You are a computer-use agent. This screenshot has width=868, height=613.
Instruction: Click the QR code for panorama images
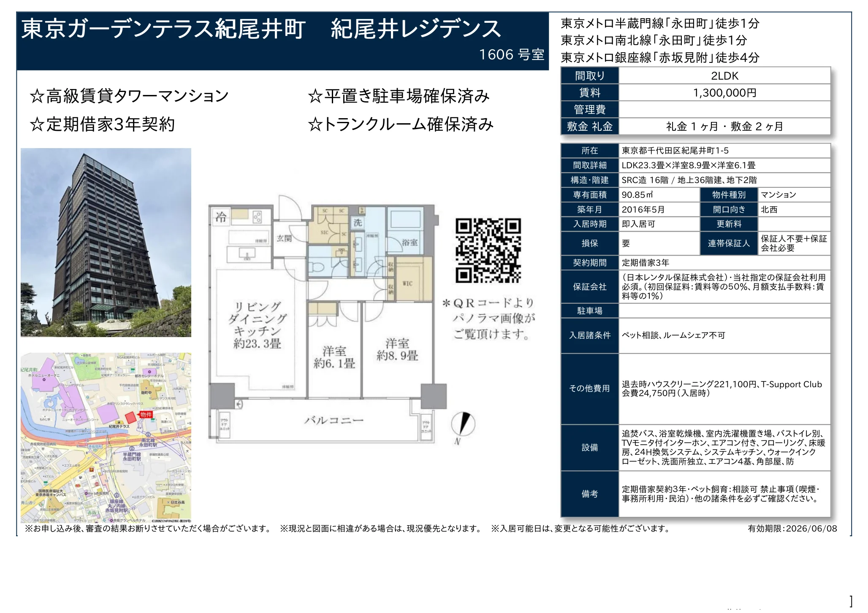(488, 250)
